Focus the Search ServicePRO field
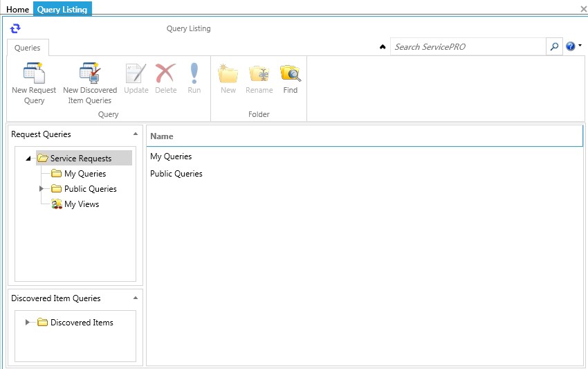The image size is (588, 369). [468, 46]
